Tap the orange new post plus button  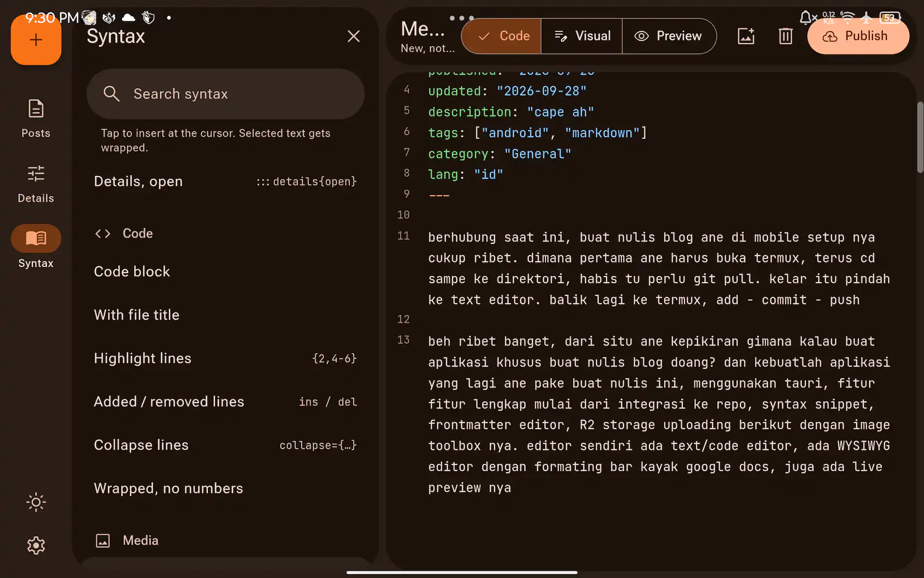36,40
